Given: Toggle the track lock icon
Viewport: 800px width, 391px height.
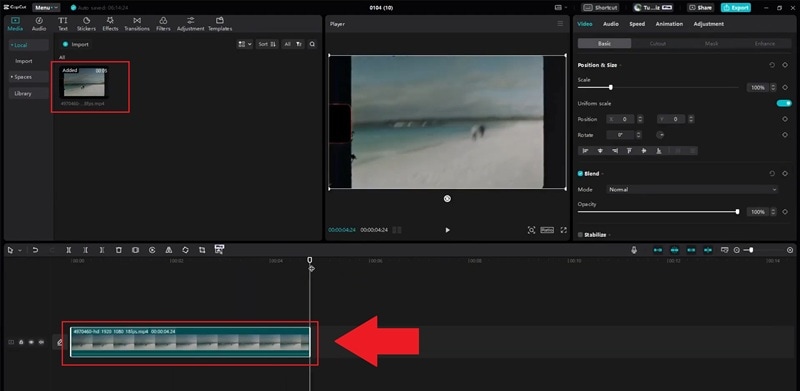Looking at the screenshot, I should pos(21,342).
